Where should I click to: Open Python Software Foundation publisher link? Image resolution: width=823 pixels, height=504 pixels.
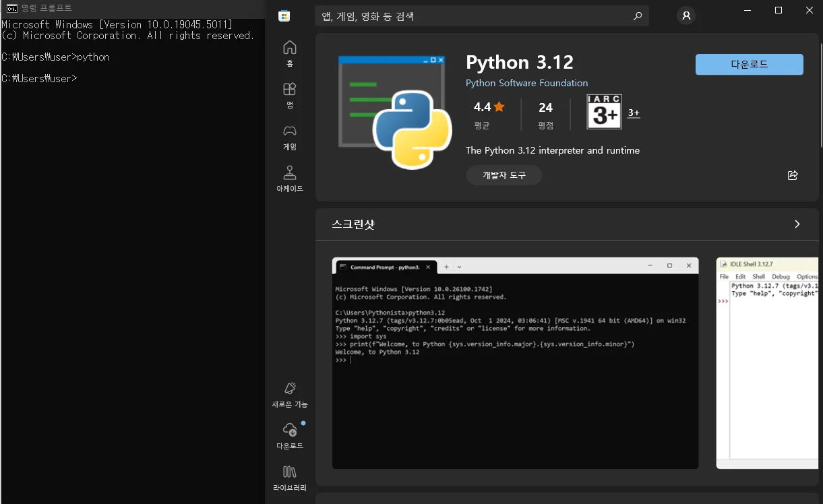tap(526, 83)
